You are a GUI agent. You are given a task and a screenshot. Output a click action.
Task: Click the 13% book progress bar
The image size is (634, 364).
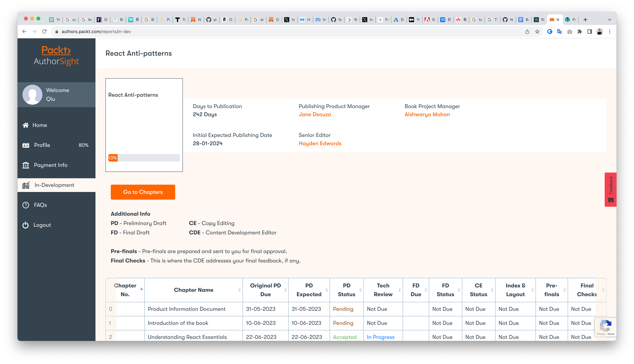click(x=144, y=158)
